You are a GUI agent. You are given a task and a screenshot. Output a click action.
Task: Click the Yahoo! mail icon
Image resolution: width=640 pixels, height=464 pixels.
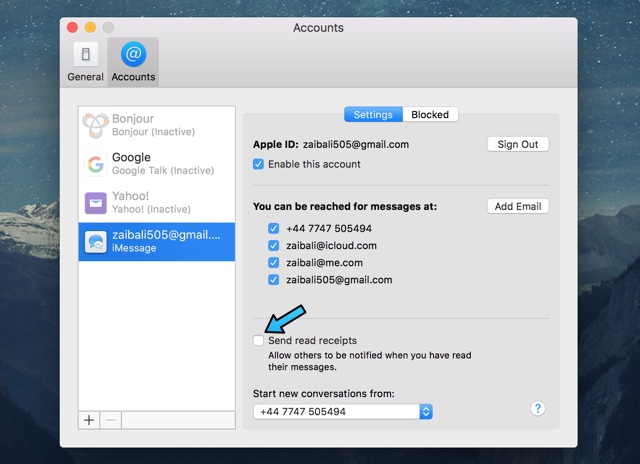click(96, 203)
